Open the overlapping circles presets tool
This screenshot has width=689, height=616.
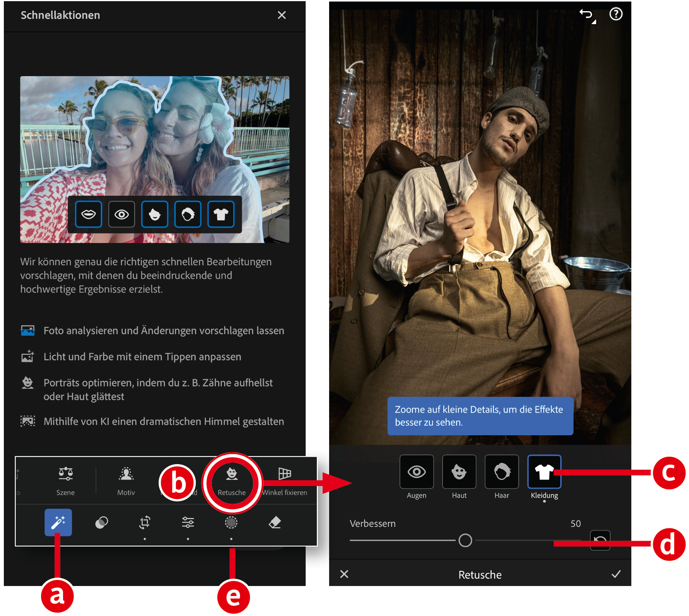[102, 522]
